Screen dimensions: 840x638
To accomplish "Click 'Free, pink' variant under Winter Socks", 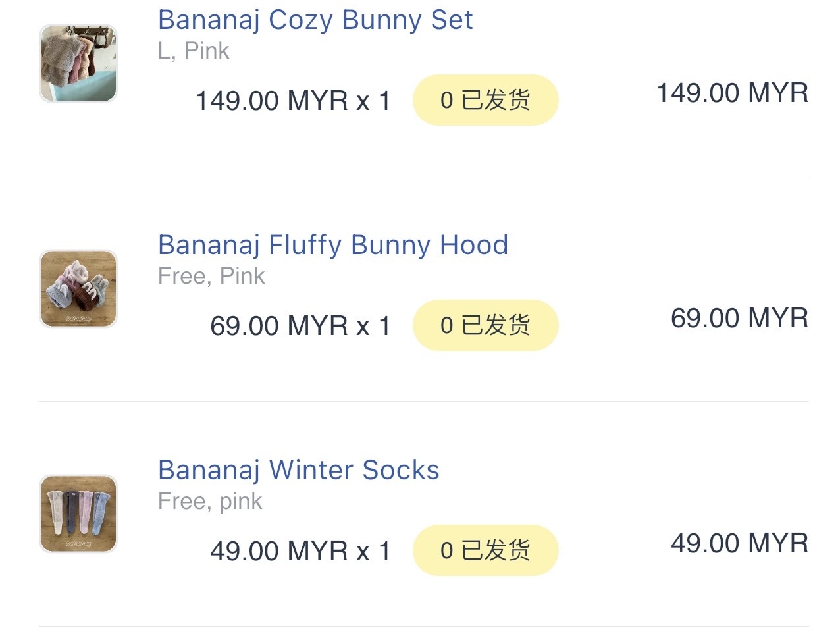I will 210,501.
